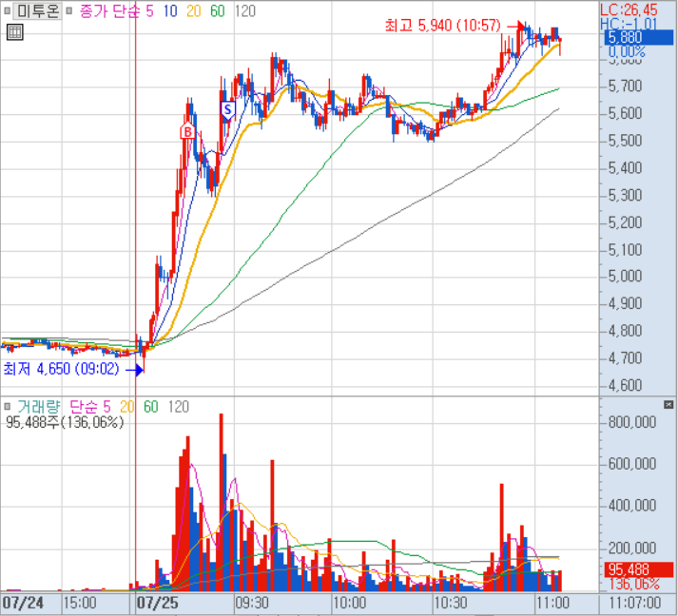Click the red volume tag 95,488
Image resolution: width=678 pixels, height=616 pixels.
tap(627, 570)
